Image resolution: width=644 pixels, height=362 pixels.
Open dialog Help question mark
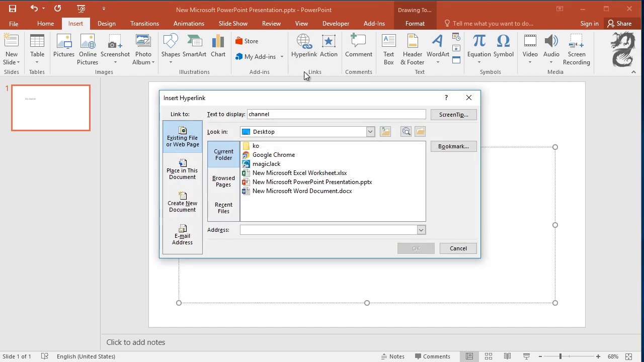coord(446,98)
